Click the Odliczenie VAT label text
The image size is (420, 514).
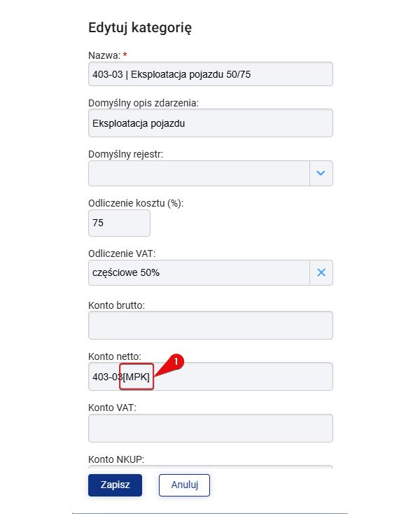(122, 253)
